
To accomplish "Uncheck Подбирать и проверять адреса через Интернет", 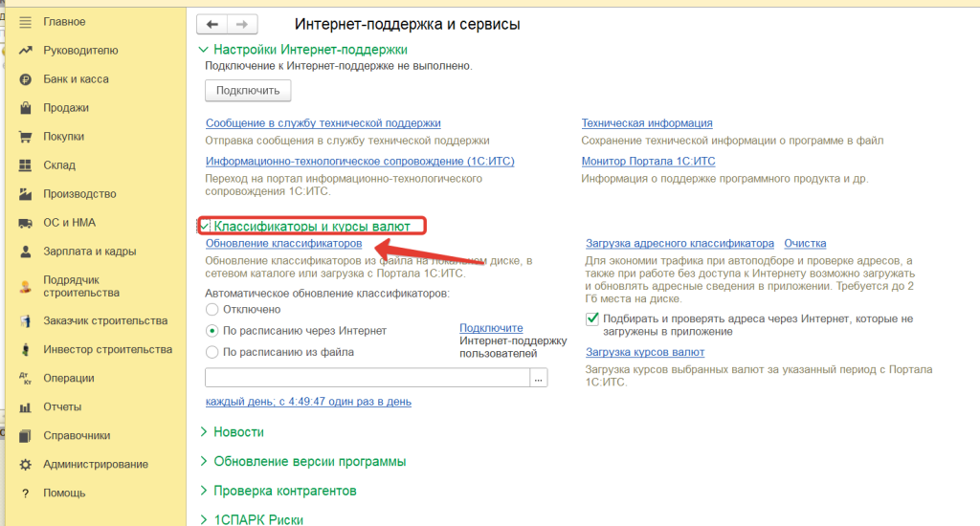I will pyautogui.click(x=592, y=318).
